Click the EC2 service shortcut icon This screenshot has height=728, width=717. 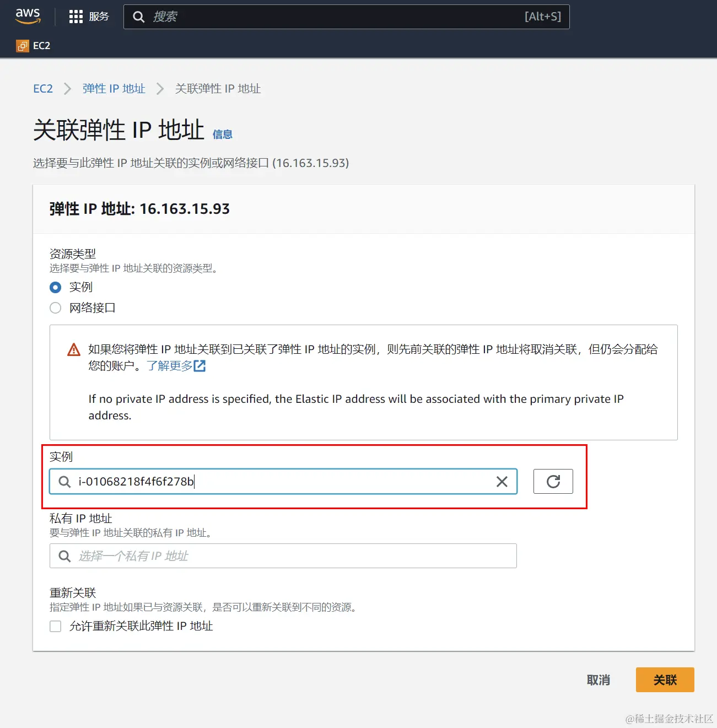[x=23, y=46]
